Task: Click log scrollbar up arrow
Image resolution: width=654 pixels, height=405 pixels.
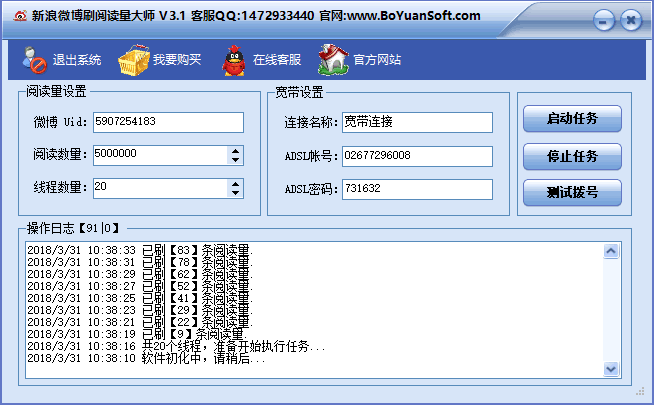Action: point(611,251)
